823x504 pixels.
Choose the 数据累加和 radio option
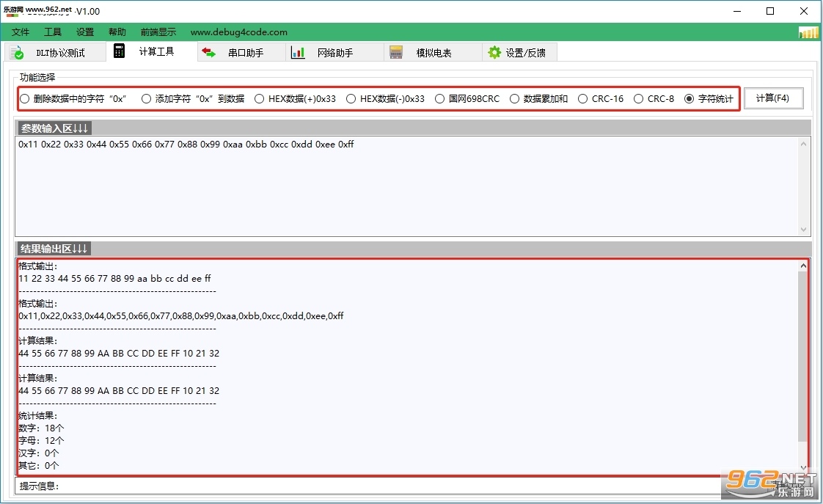pos(538,99)
